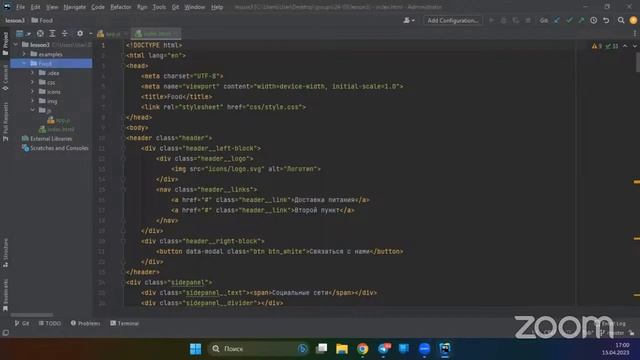Click the Stop icon in toolbar
The image size is (640, 360).
[x=528, y=20]
